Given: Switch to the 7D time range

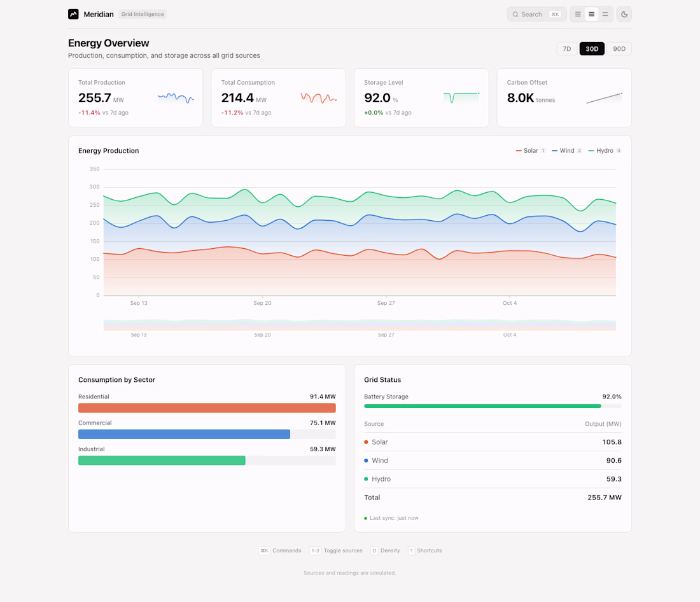Looking at the screenshot, I should 567,48.
